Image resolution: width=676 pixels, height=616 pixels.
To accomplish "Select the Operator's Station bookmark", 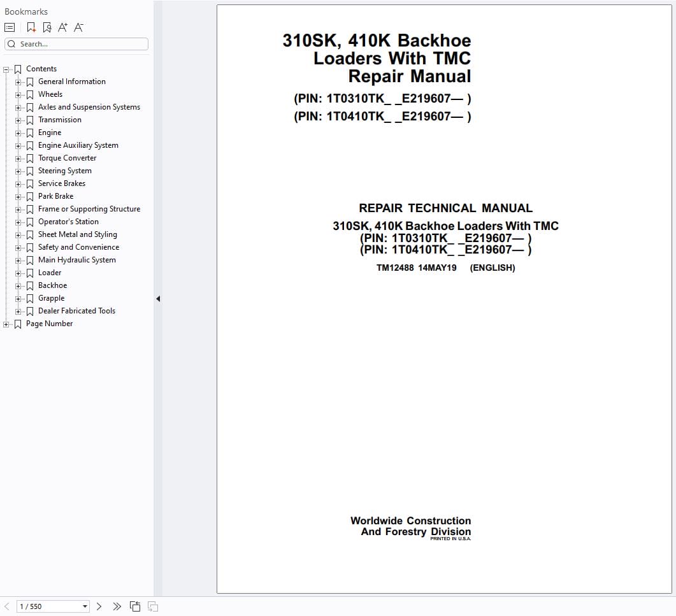I will click(x=68, y=222).
